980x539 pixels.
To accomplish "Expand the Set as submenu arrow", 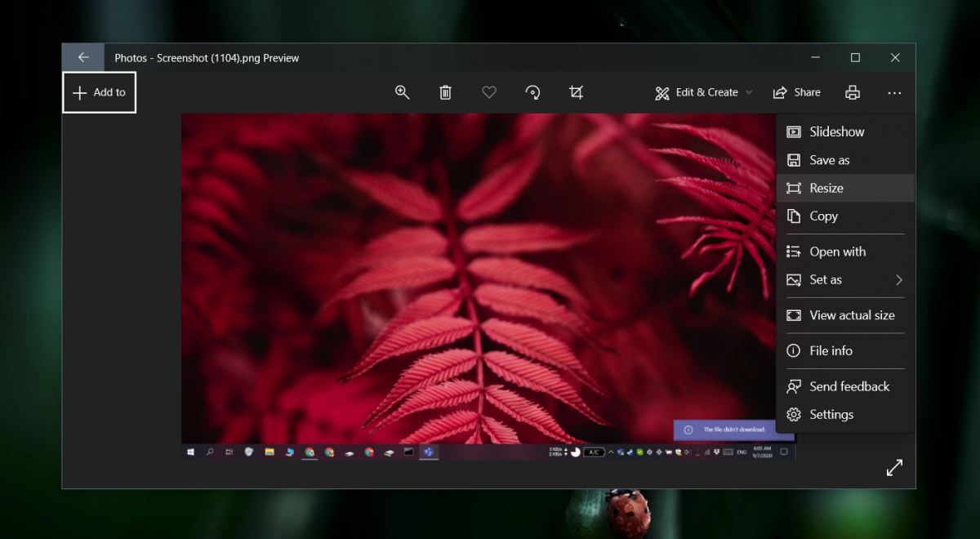I will point(898,280).
